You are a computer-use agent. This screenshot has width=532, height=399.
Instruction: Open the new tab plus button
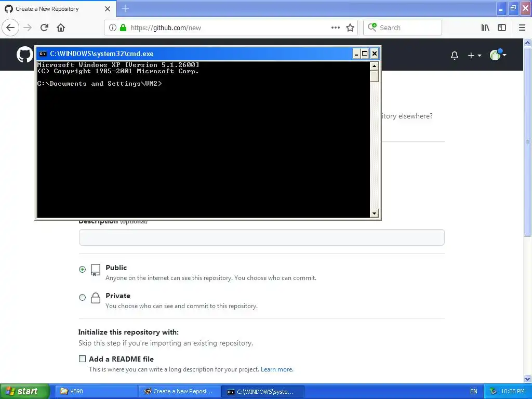tap(125, 8)
